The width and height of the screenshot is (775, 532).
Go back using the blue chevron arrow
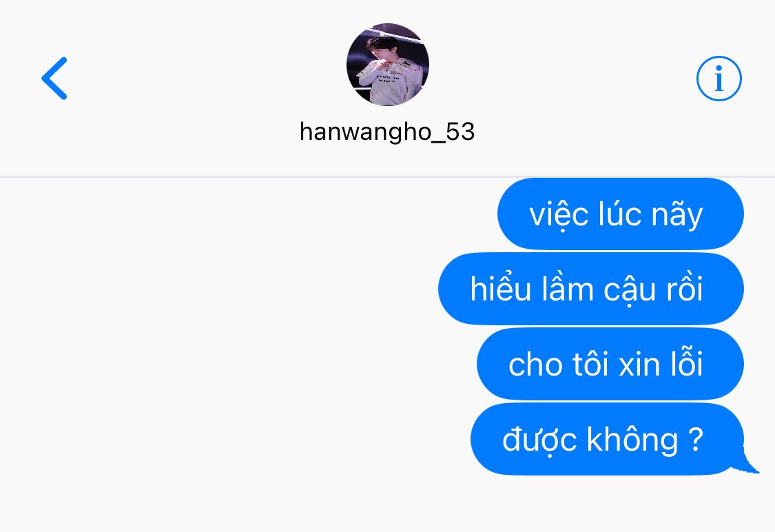coord(54,78)
